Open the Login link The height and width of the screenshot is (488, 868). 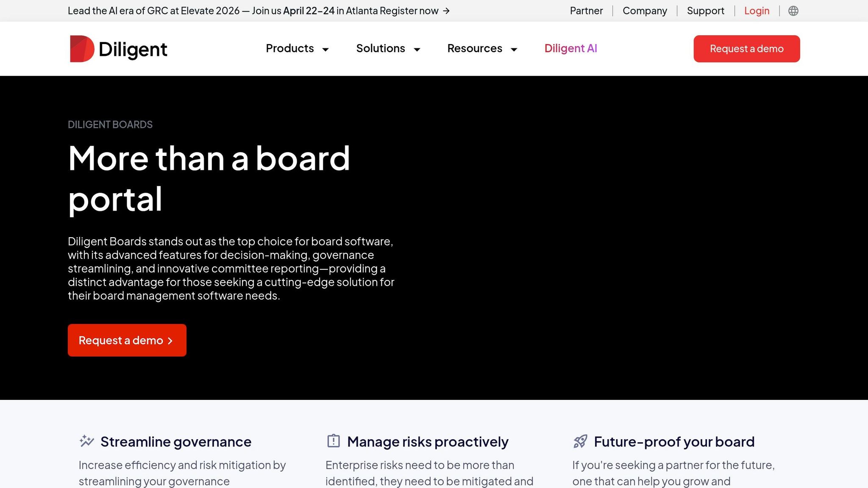point(757,11)
